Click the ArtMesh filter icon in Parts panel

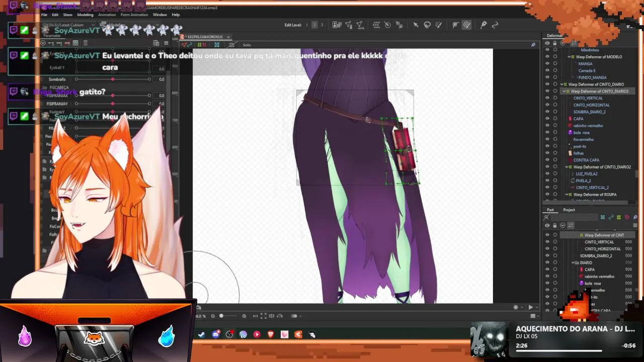(x=603, y=217)
